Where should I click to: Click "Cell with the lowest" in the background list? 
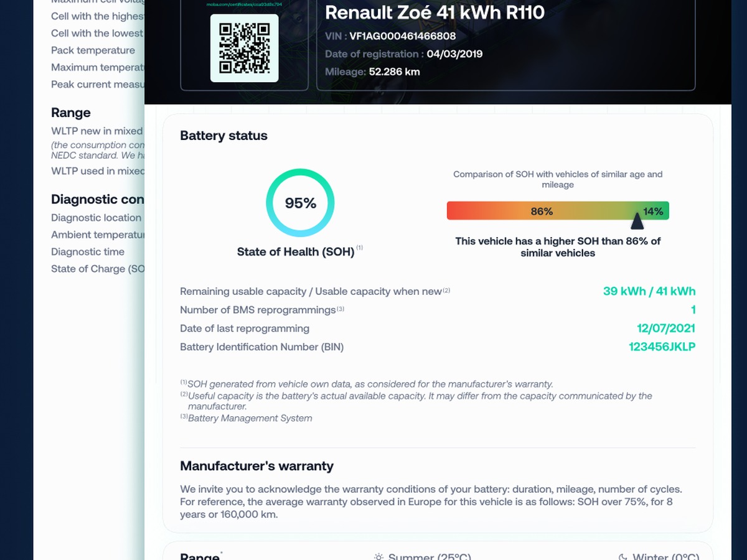[x=98, y=34]
